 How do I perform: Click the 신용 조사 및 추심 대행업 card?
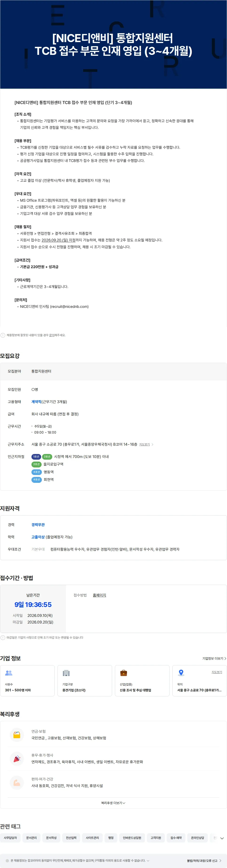pyautogui.click(x=142, y=681)
